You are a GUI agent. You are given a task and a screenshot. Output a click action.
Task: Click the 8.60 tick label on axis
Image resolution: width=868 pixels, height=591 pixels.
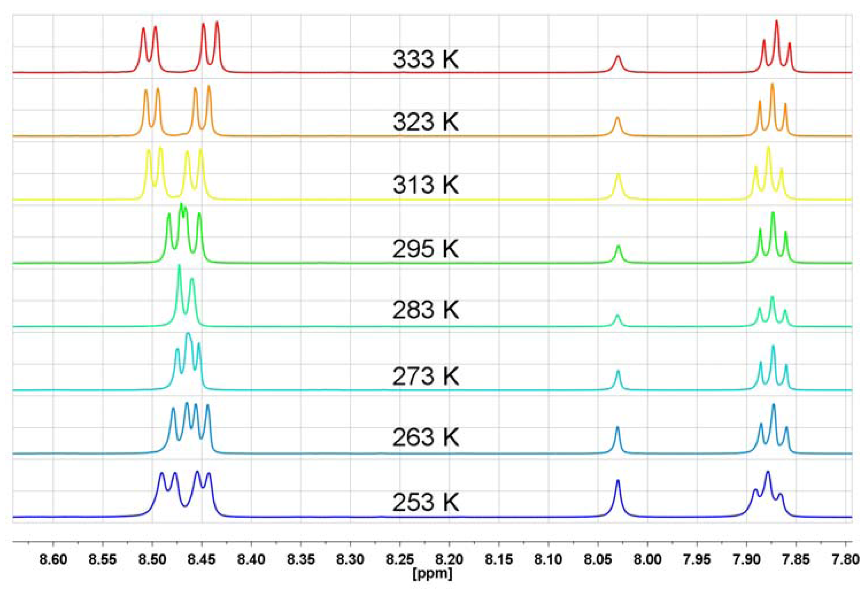[x=53, y=560]
